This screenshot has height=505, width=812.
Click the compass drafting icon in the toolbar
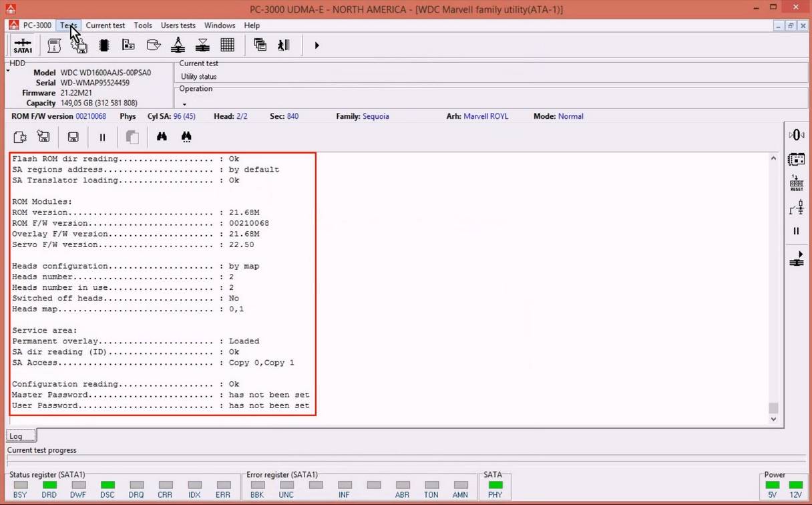point(178,45)
